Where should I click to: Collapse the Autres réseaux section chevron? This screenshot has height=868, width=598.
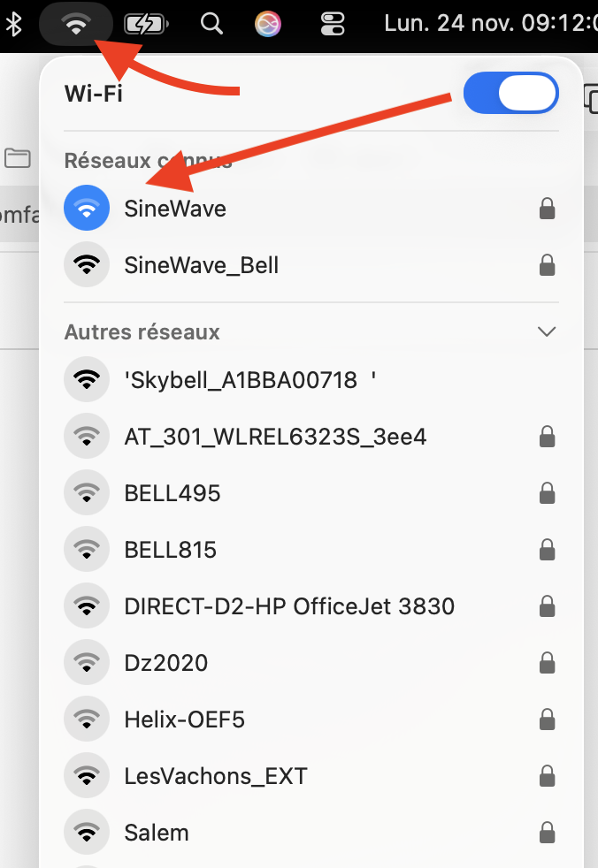click(x=547, y=331)
